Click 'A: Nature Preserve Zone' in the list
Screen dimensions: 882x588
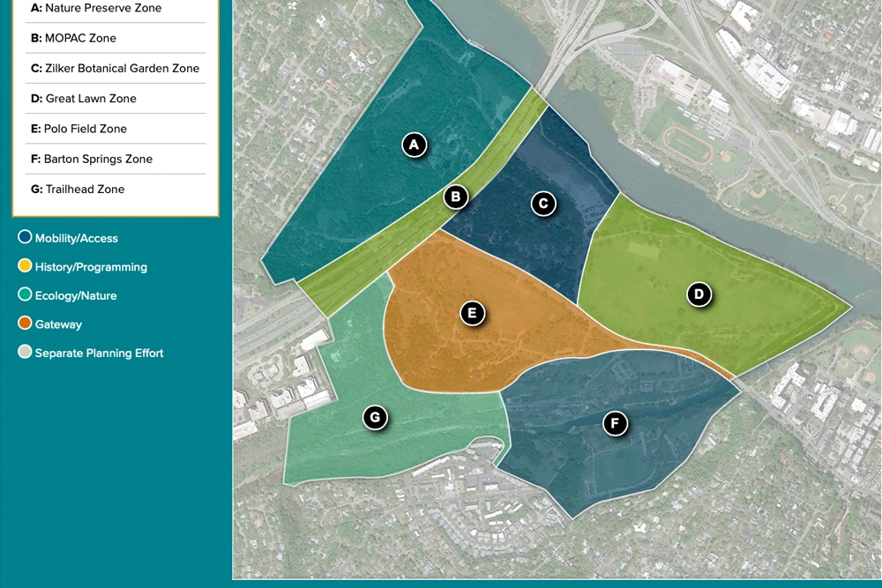pos(96,8)
